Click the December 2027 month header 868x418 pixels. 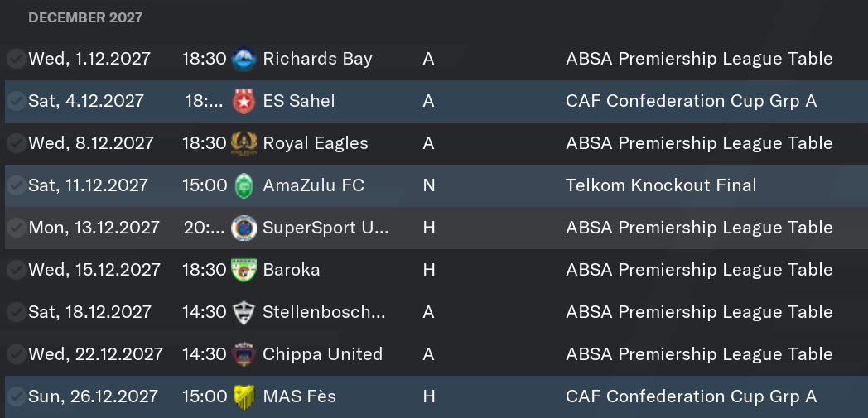click(x=85, y=17)
